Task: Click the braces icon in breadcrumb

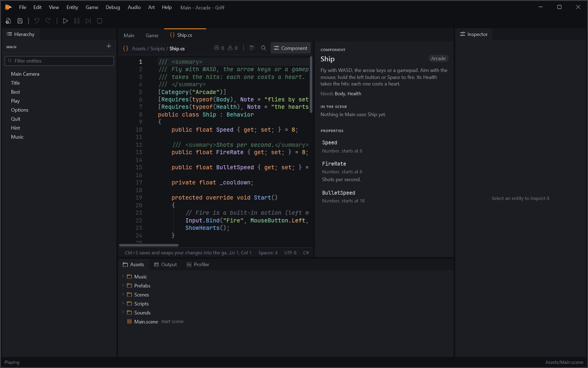Action: pos(126,48)
